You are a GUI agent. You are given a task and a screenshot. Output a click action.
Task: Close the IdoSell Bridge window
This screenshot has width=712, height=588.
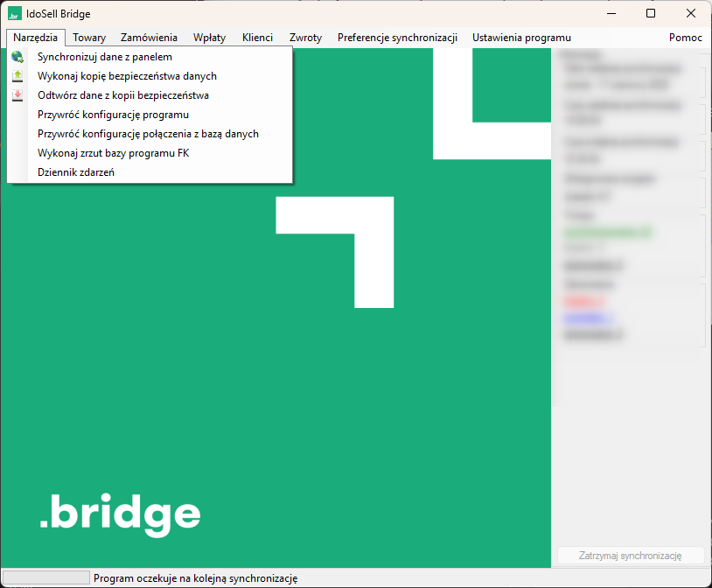(691, 13)
